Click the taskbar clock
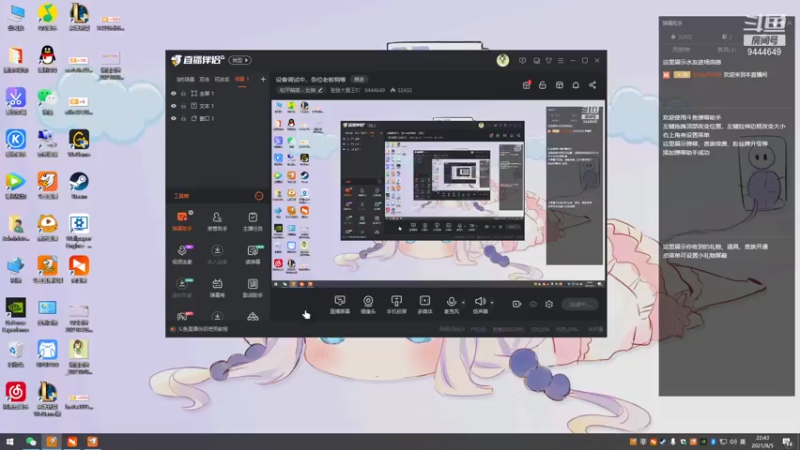The height and width of the screenshot is (450, 800). click(762, 441)
